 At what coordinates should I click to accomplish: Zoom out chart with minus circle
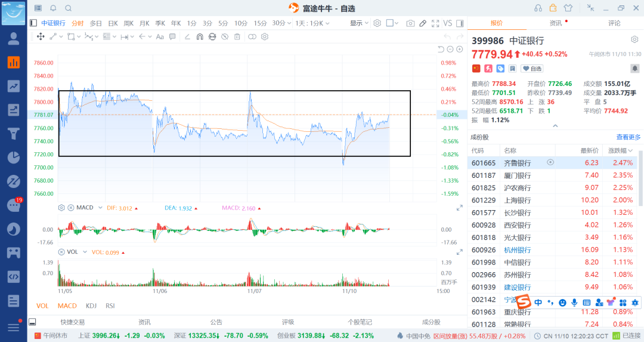coord(450,50)
